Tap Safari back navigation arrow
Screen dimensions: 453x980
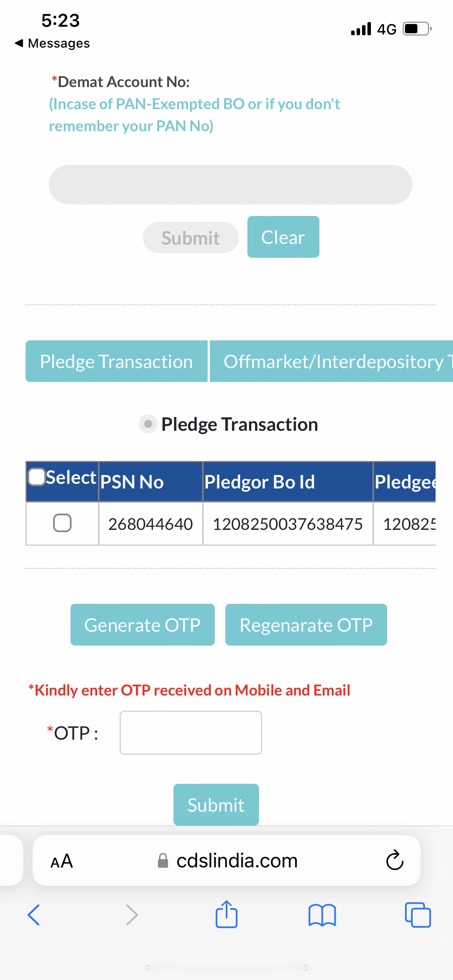(x=34, y=915)
